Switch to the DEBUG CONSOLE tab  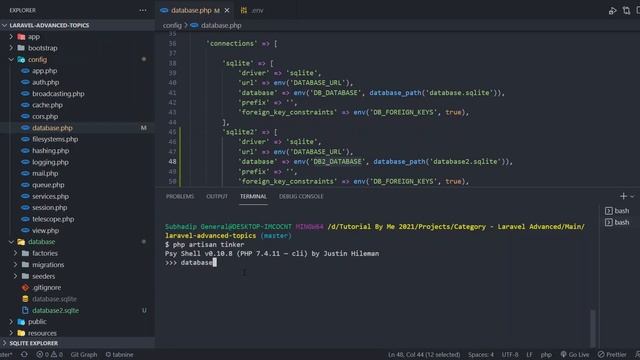point(301,197)
